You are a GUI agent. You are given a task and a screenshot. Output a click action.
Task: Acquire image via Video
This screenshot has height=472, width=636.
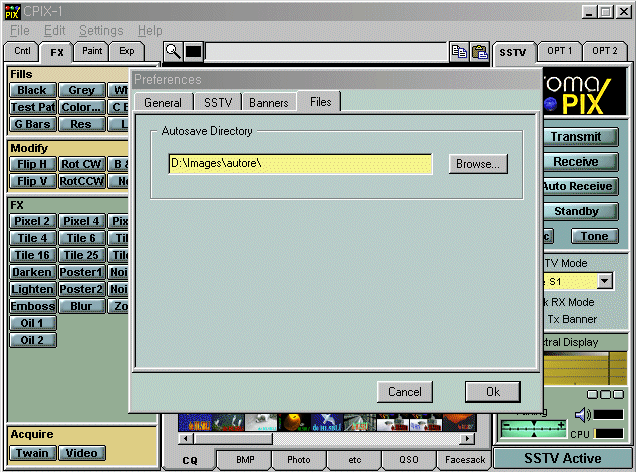click(82, 453)
